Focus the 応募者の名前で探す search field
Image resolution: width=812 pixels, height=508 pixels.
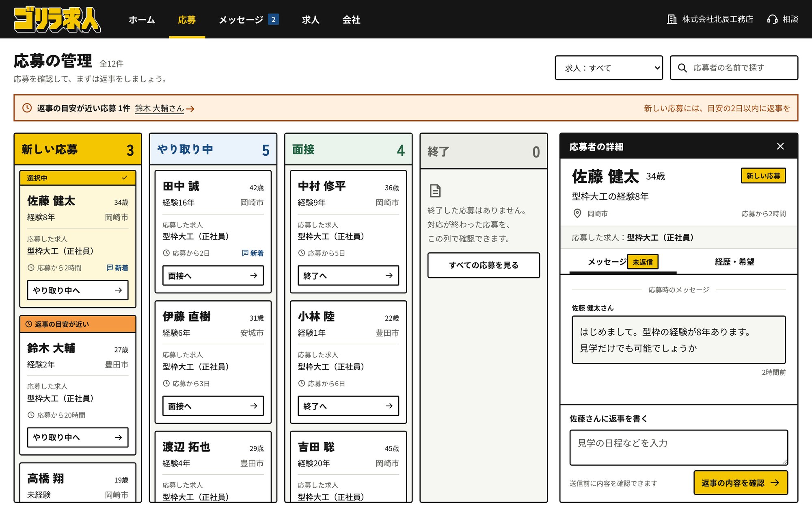[x=734, y=68]
